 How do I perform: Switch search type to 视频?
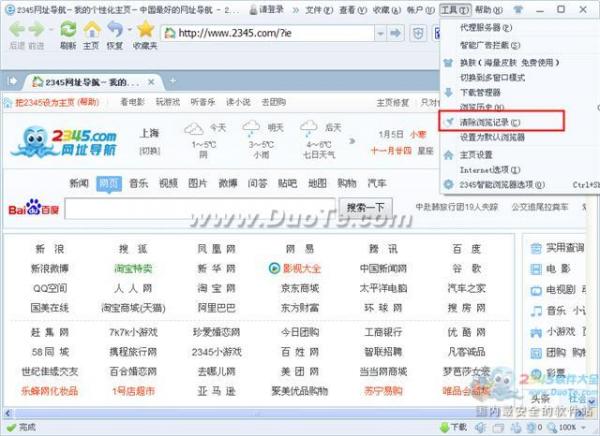point(168,183)
